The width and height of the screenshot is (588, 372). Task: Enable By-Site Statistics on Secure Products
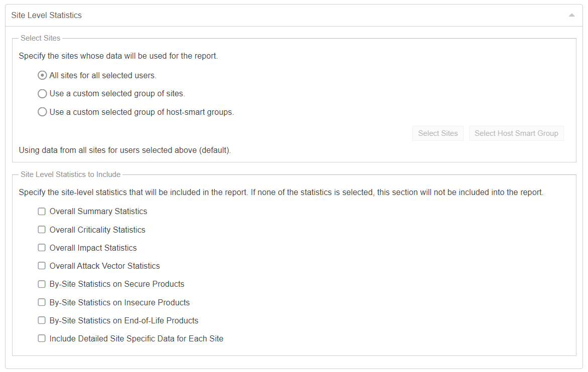[x=42, y=284]
